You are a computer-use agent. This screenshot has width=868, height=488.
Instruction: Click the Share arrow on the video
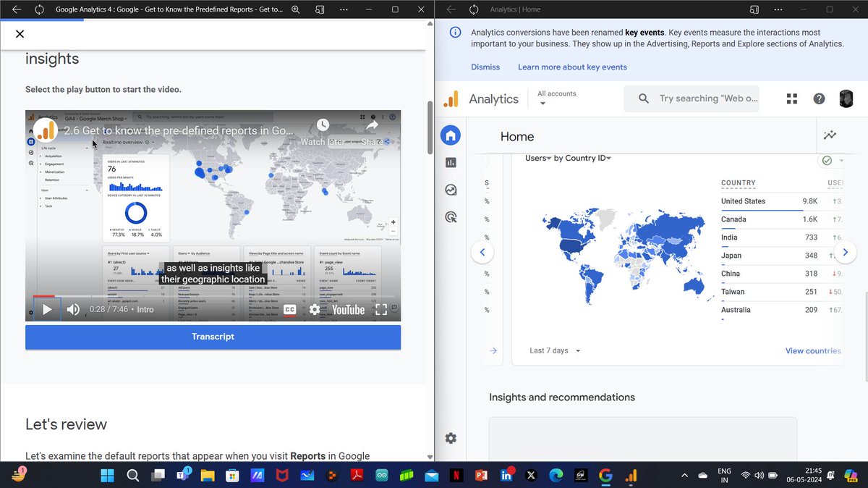tap(372, 125)
